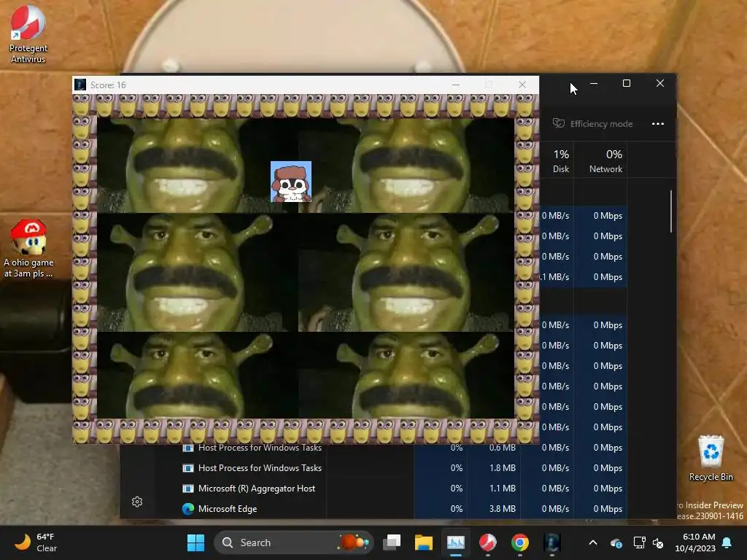Minimize the Task Manager window
The height and width of the screenshot is (560, 747).
pyautogui.click(x=594, y=83)
